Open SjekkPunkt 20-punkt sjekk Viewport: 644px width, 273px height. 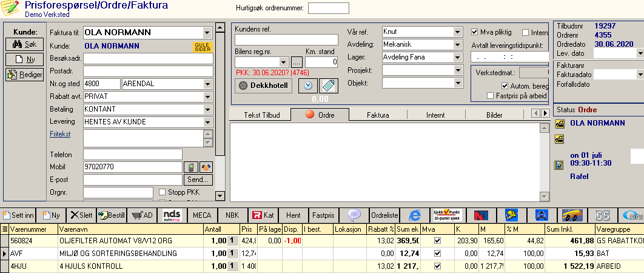448,215
